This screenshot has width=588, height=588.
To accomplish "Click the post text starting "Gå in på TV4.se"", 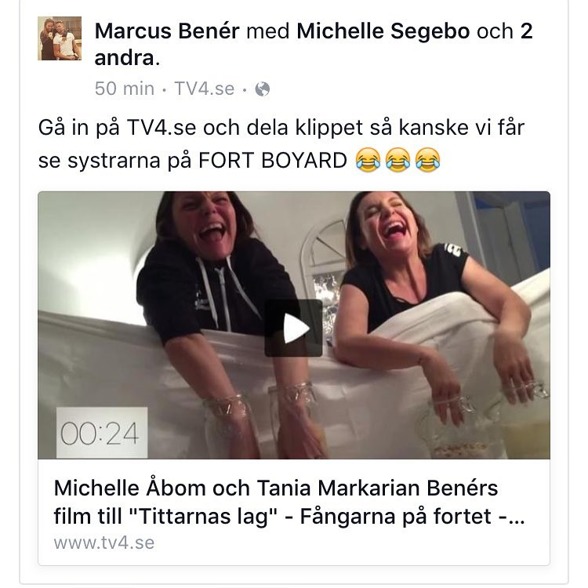I will point(281,144).
